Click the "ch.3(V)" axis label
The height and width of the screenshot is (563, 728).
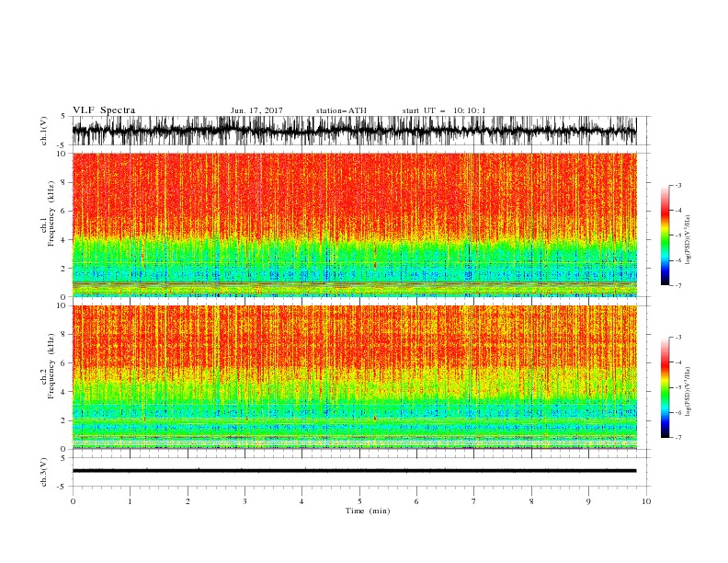(44, 472)
